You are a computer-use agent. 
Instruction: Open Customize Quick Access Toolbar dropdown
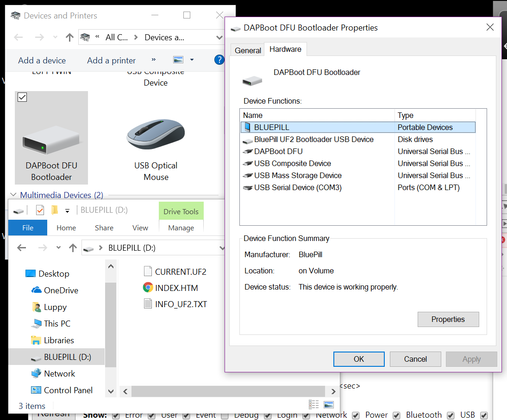click(x=67, y=211)
